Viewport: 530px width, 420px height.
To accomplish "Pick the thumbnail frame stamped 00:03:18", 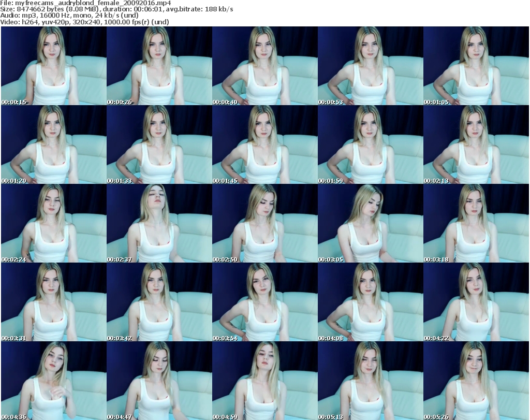I will click(476, 223).
